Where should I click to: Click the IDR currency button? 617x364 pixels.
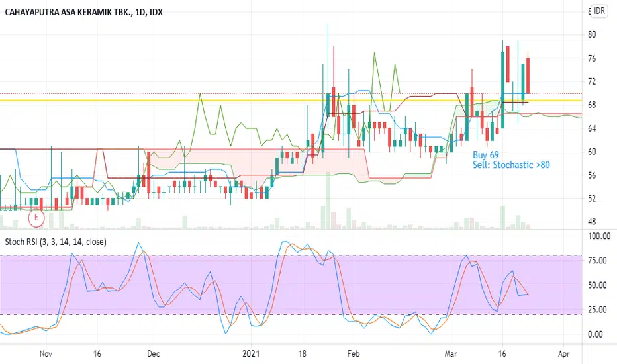coord(599,11)
